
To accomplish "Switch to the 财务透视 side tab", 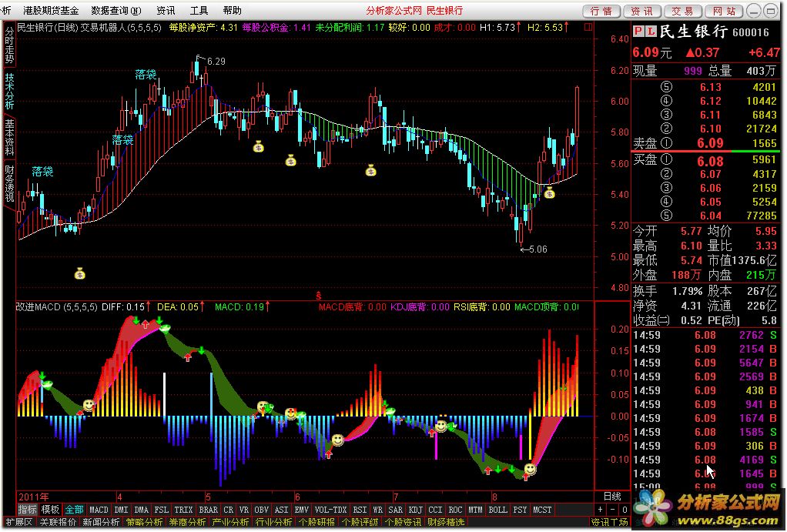I will (x=9, y=183).
